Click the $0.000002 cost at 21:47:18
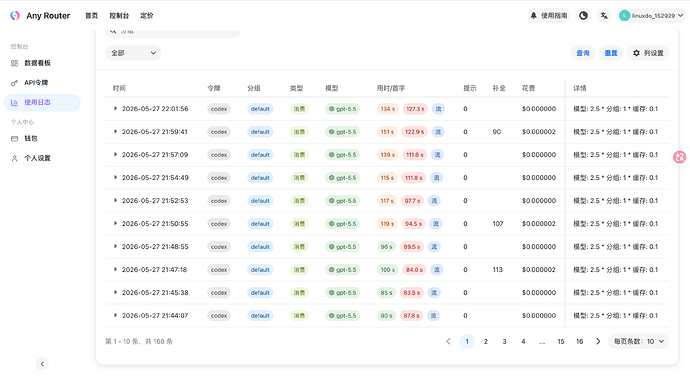The width and height of the screenshot is (690, 376). (539, 269)
